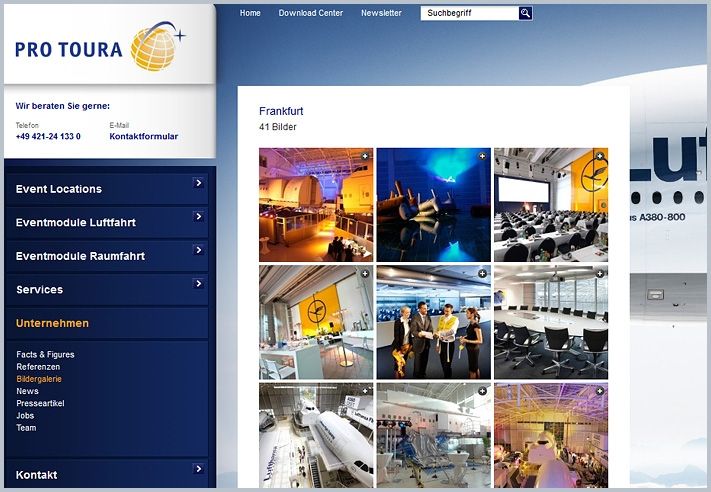Click the Pro Toura globe logo
Viewport: 711px width, 492px height.
(155, 46)
